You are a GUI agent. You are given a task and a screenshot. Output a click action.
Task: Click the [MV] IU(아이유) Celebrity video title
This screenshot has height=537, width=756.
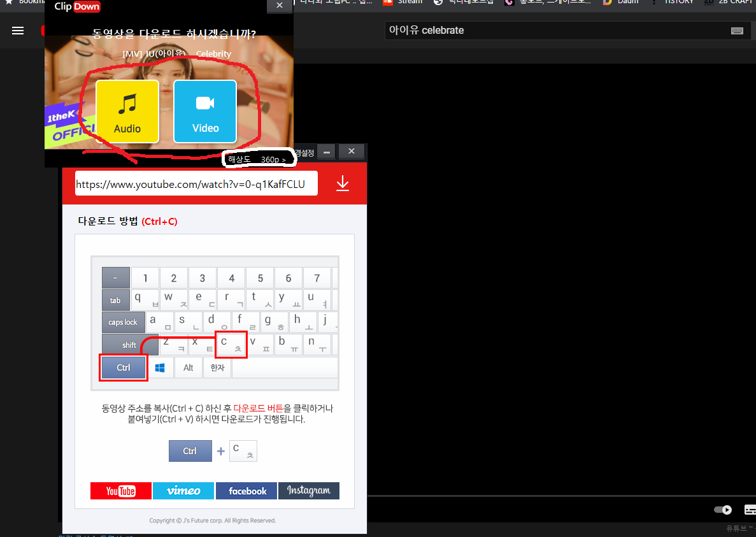tap(177, 54)
